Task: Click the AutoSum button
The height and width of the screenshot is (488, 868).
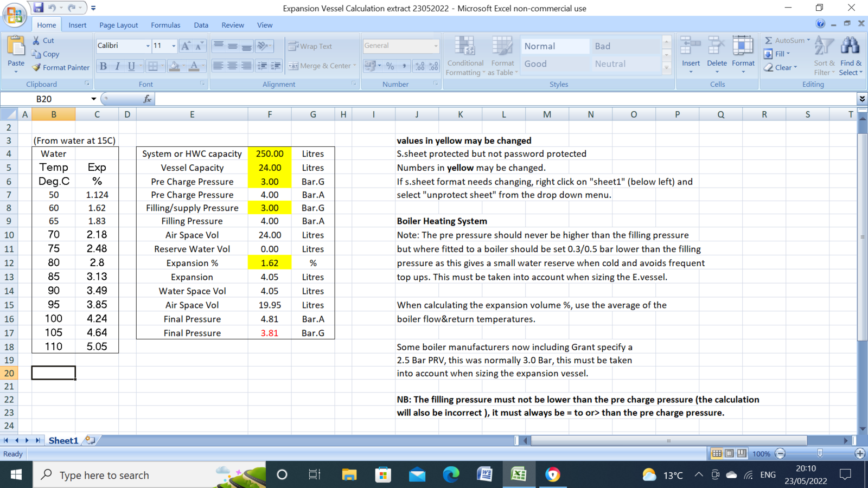Action: pos(786,40)
